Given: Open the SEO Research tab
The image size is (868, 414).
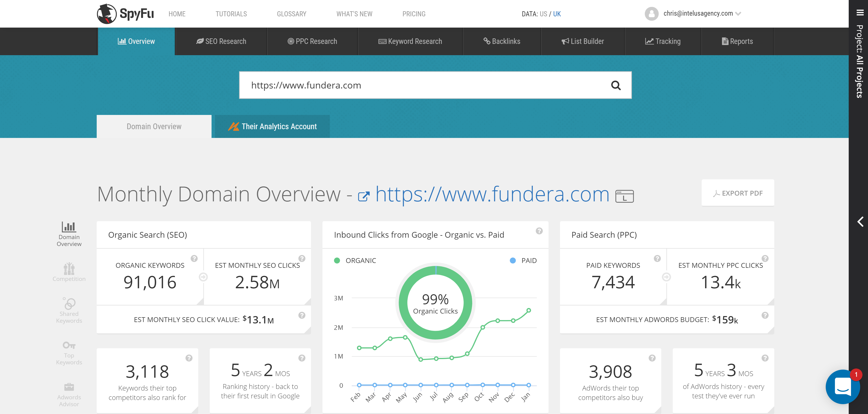Looking at the screenshot, I should click(221, 41).
